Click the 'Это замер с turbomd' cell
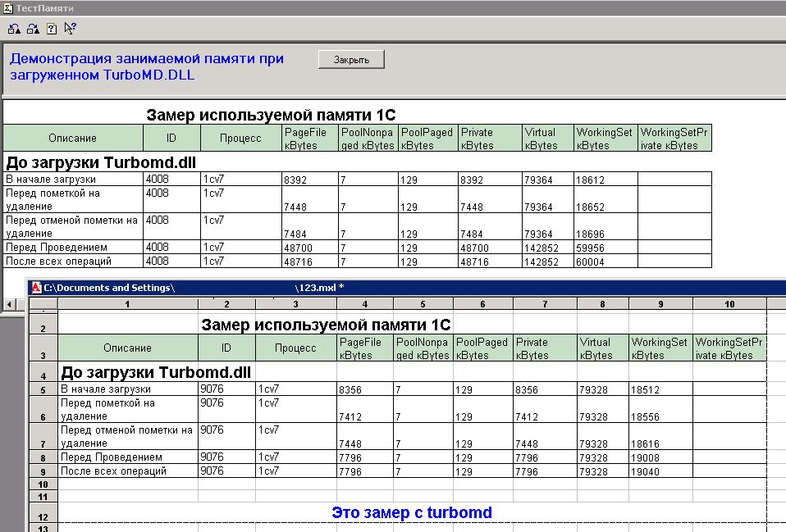Screen dimensions: 786x532 (412, 513)
